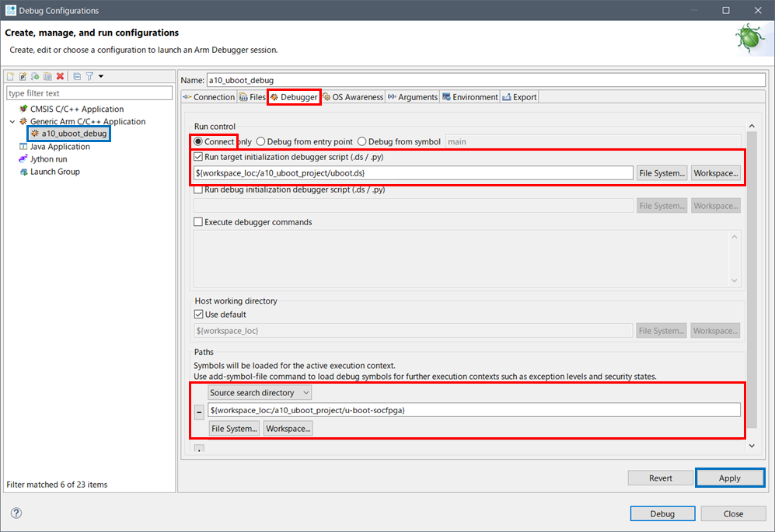Open the filter options dropdown arrow

click(101, 76)
